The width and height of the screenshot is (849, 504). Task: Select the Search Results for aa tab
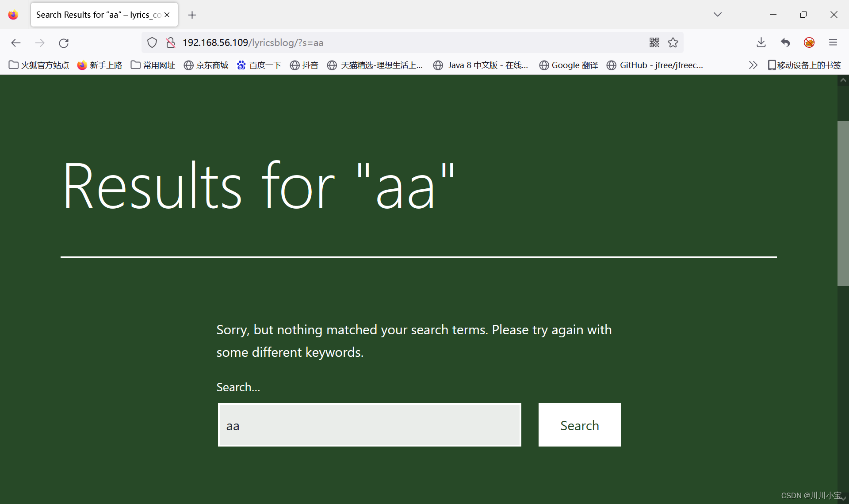click(x=98, y=15)
